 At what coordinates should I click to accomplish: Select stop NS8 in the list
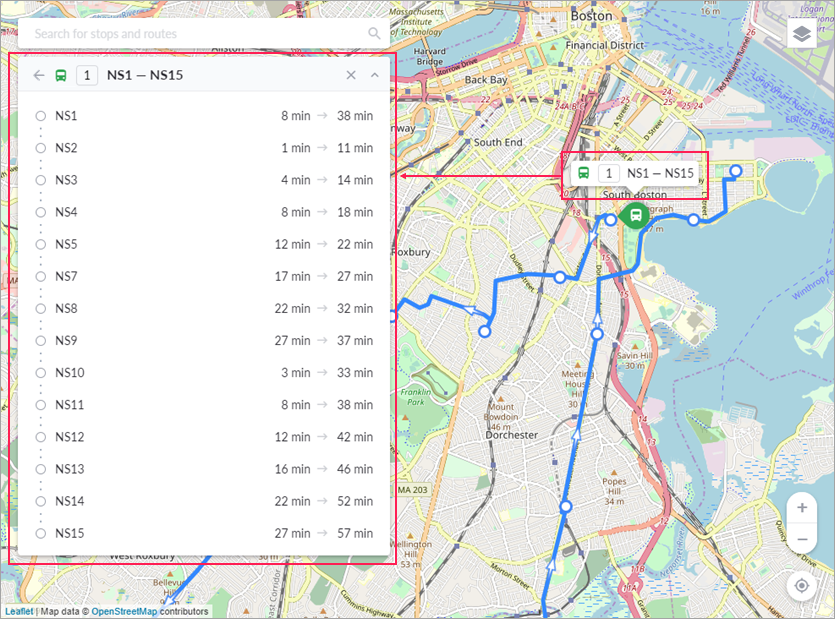pyautogui.click(x=204, y=308)
